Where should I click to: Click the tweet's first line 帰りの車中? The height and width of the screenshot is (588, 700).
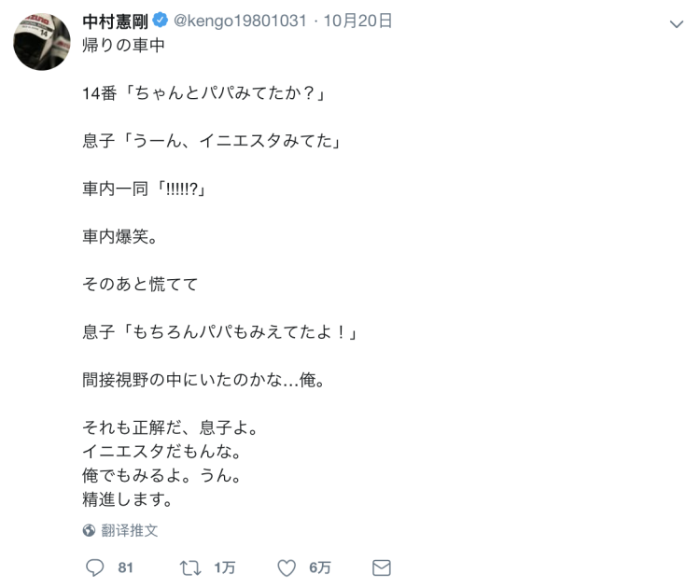click(123, 45)
